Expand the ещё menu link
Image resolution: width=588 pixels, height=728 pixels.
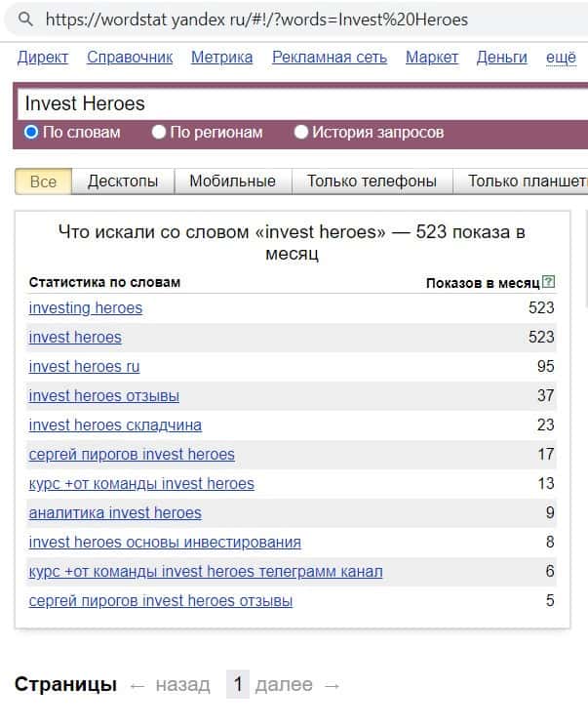pyautogui.click(x=561, y=58)
